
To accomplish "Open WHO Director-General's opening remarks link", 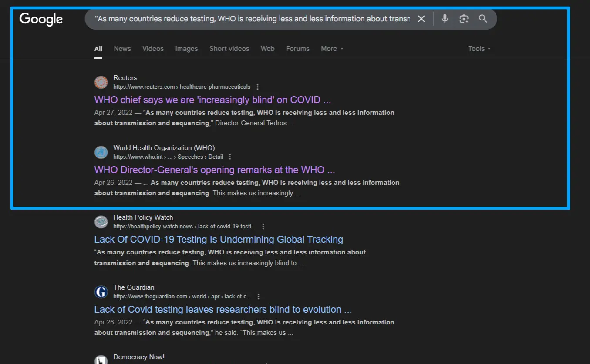I will point(215,170).
